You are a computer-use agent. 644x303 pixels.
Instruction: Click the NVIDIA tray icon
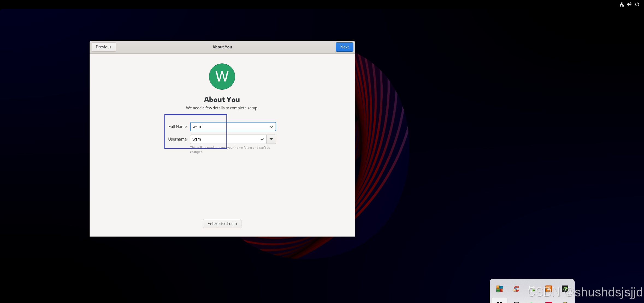tap(565, 289)
